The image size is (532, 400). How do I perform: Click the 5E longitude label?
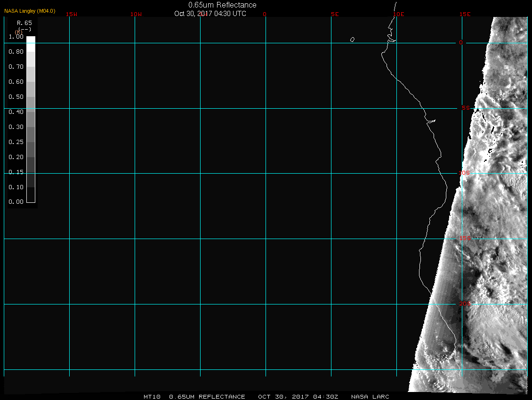click(335, 14)
